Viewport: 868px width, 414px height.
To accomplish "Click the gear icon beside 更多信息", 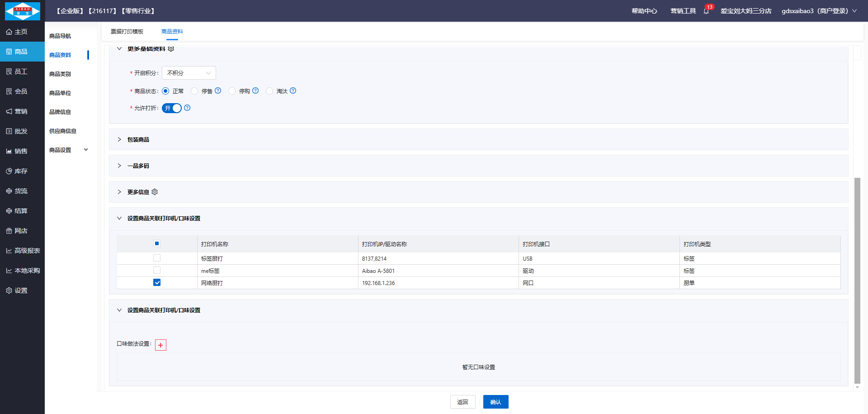I will (155, 192).
